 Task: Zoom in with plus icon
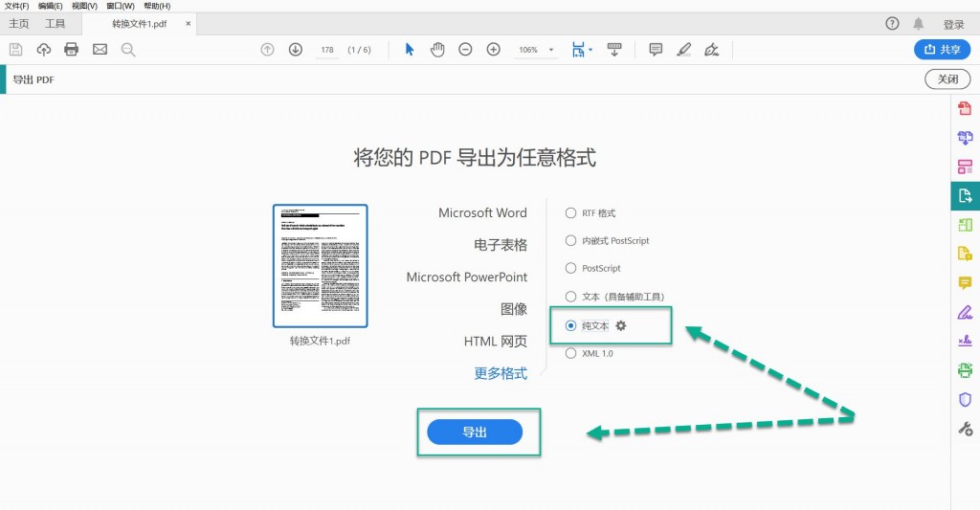(494, 50)
